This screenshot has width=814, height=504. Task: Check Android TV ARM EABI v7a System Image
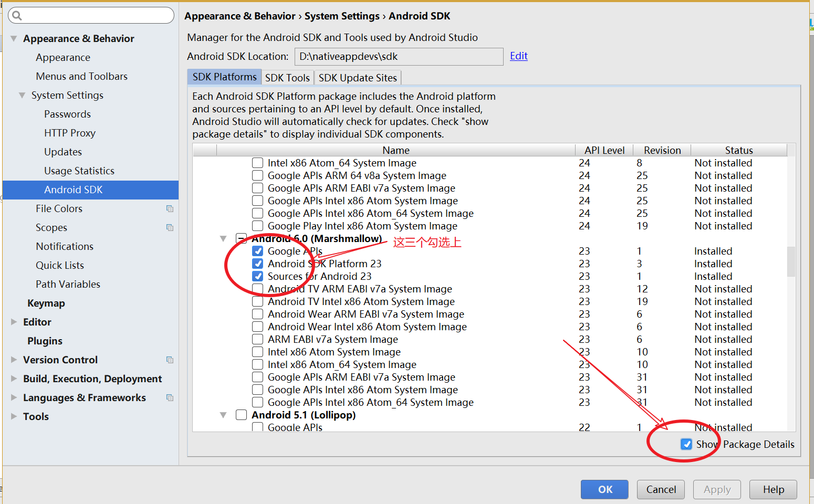point(257,289)
